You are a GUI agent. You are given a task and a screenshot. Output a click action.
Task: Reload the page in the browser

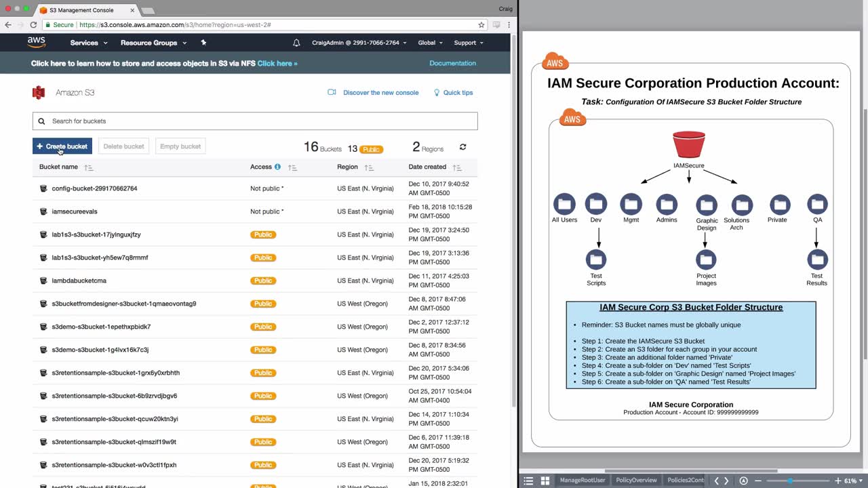[33, 25]
